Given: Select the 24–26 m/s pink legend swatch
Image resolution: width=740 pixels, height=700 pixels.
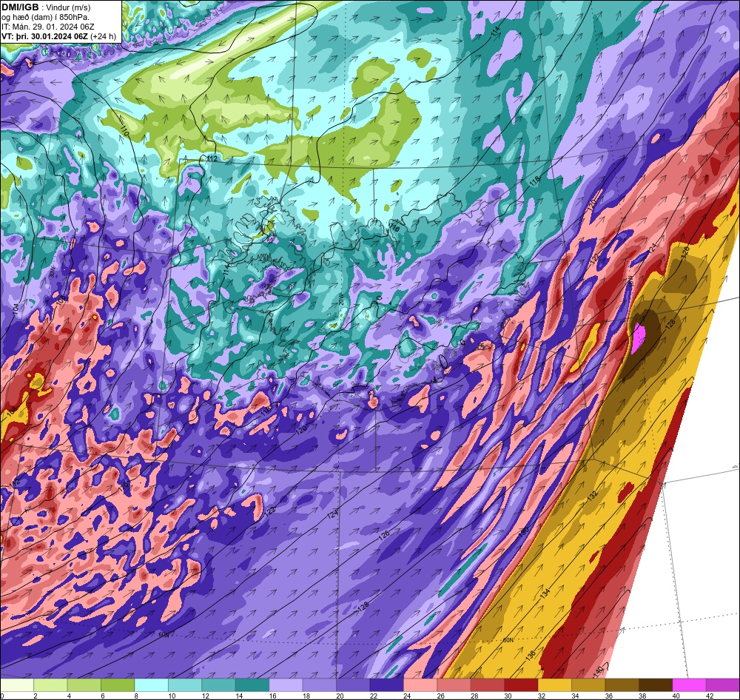Looking at the screenshot, I should (x=420, y=685).
